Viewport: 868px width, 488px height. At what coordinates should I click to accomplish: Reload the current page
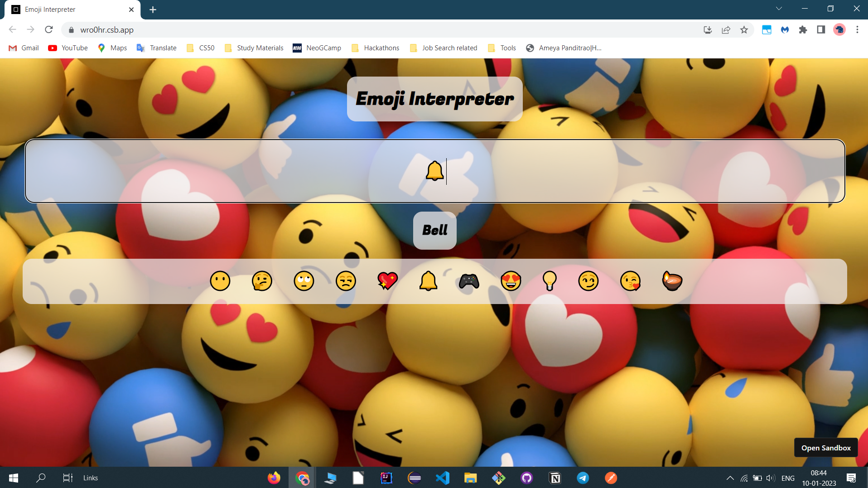click(49, 30)
